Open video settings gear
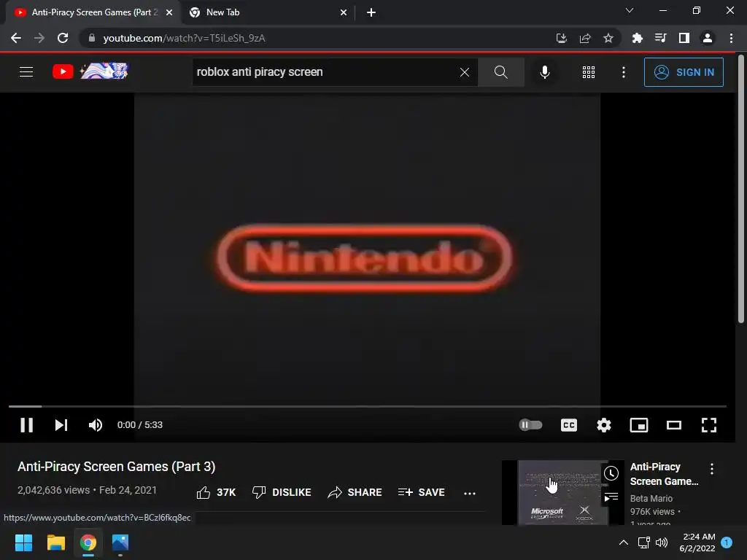Image resolution: width=747 pixels, height=560 pixels. [x=603, y=425]
